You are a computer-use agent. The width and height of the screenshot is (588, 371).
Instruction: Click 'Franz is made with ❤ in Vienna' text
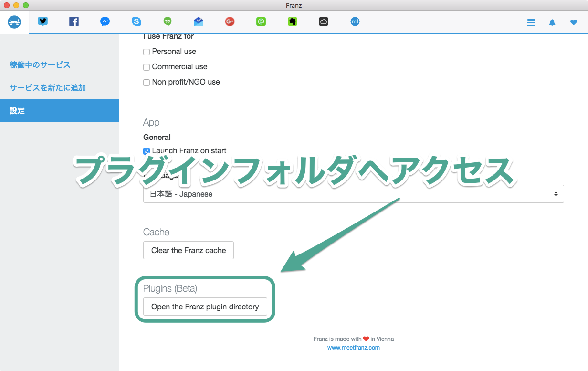(x=354, y=339)
